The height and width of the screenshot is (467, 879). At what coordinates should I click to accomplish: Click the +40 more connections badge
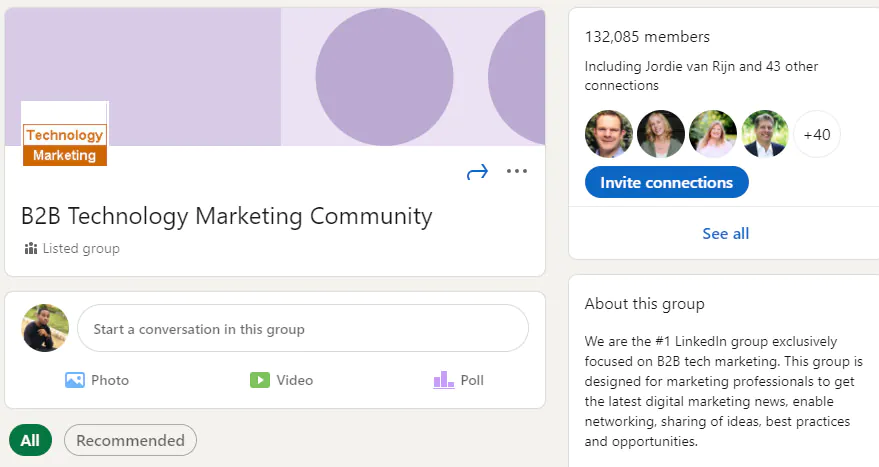(x=817, y=135)
